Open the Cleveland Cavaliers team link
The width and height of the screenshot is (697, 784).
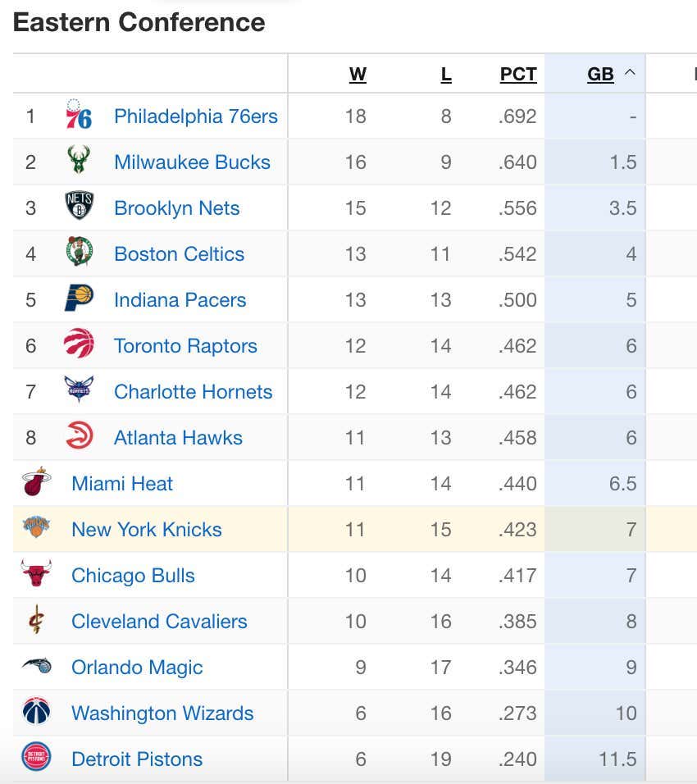[x=159, y=622]
